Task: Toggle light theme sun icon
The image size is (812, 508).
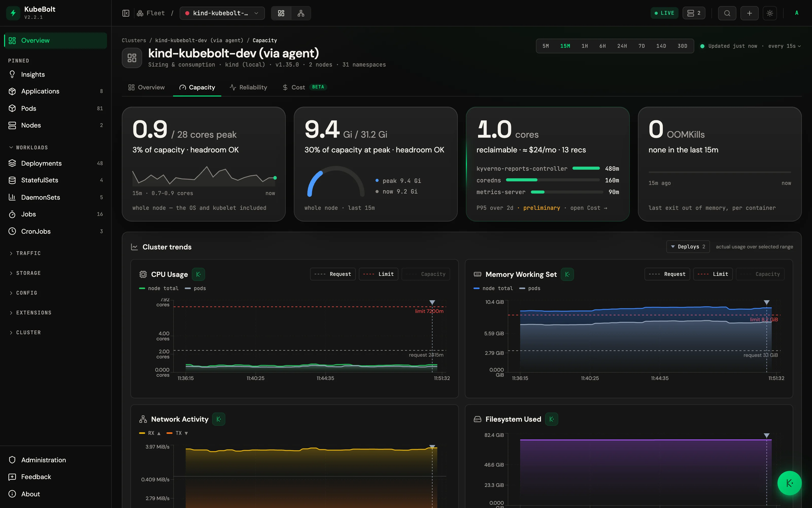Action: pyautogui.click(x=770, y=13)
